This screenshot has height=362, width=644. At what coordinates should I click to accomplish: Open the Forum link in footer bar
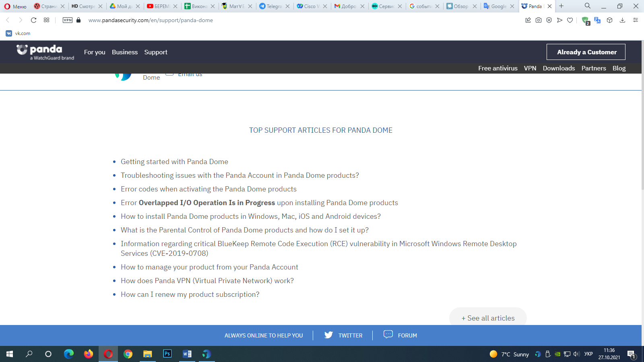click(407, 335)
